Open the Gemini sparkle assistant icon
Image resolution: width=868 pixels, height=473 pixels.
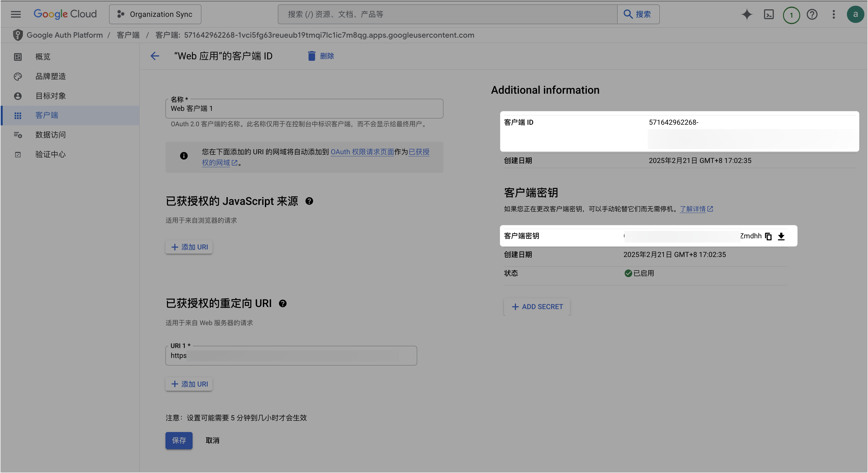tap(747, 14)
